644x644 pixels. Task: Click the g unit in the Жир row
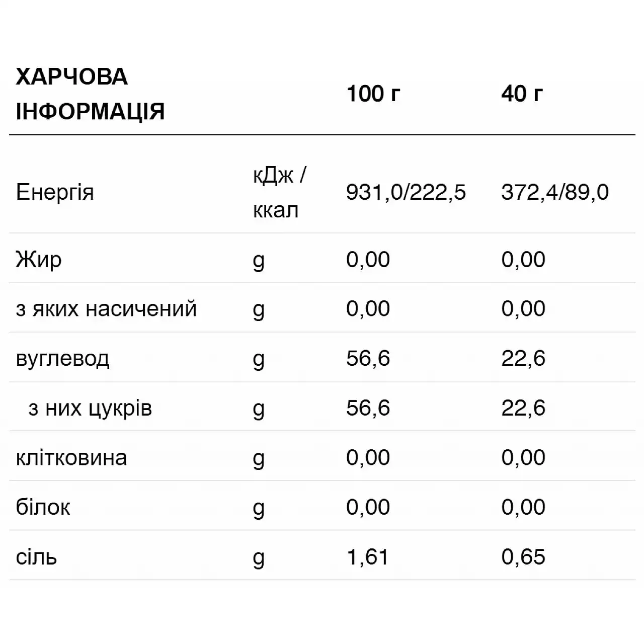click(259, 262)
